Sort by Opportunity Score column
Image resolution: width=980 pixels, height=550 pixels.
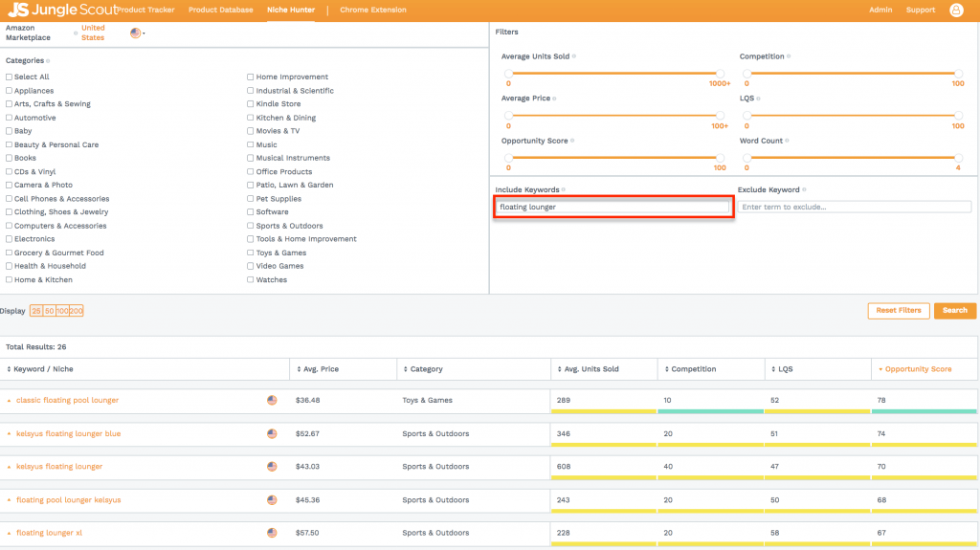pos(915,369)
